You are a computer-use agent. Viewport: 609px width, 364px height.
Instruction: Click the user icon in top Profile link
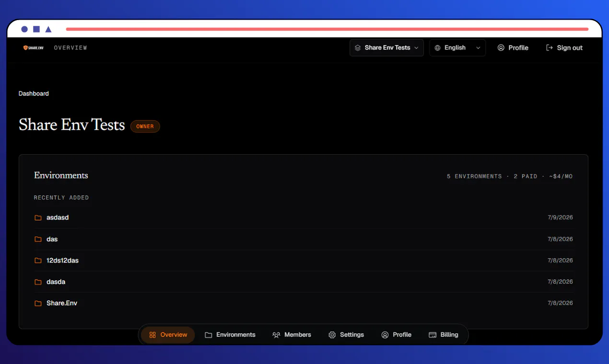(x=501, y=48)
